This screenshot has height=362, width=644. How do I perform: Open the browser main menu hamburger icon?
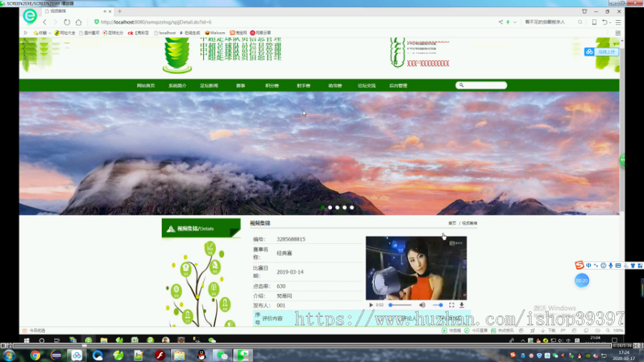tap(618, 22)
